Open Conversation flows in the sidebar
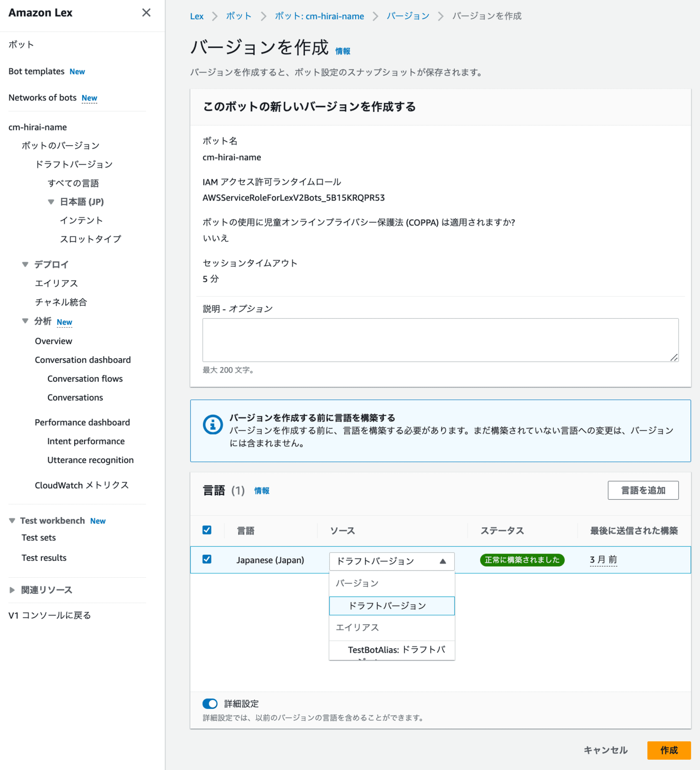700x770 pixels. pos(85,378)
